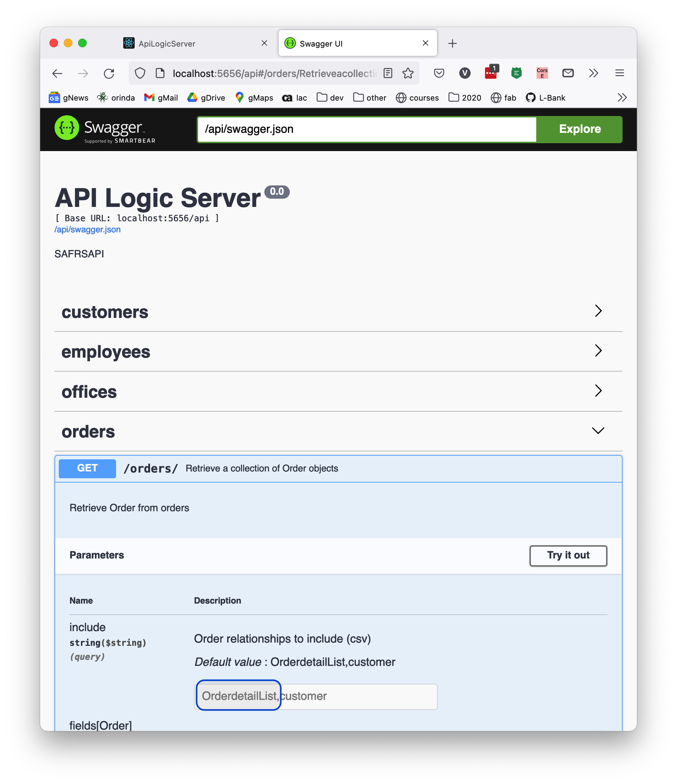
Task: Open the Firefox hamburger menu
Action: pos(619,73)
